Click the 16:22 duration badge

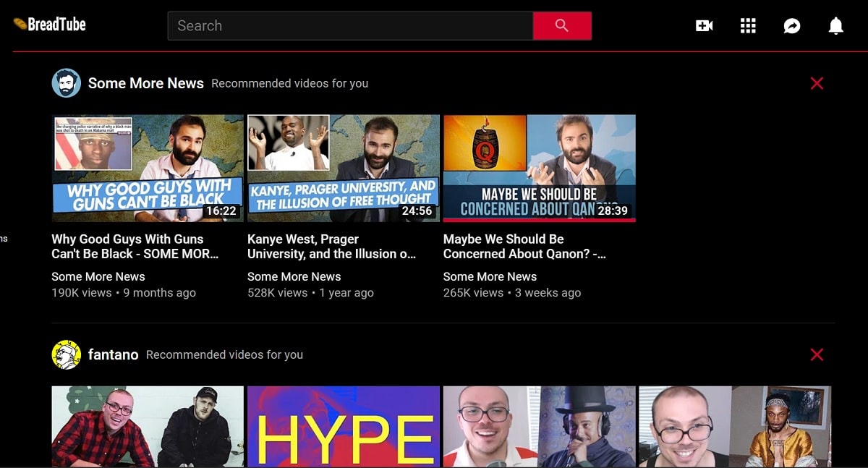click(221, 211)
